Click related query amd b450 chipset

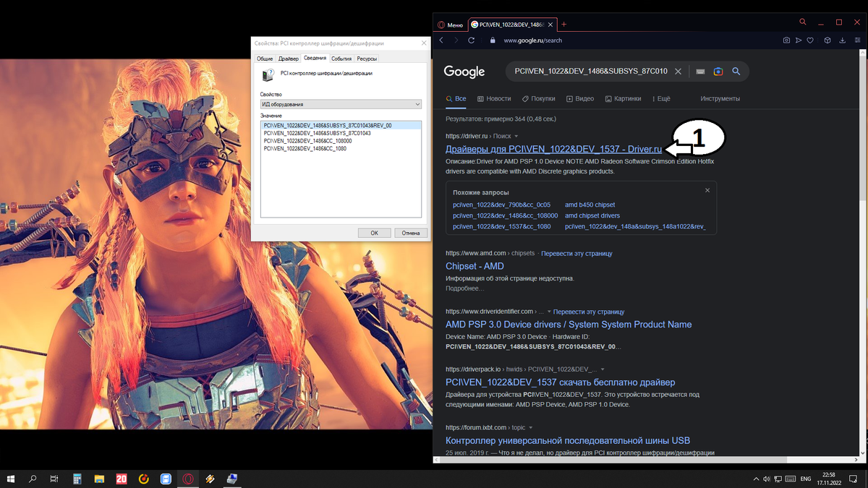pyautogui.click(x=590, y=205)
